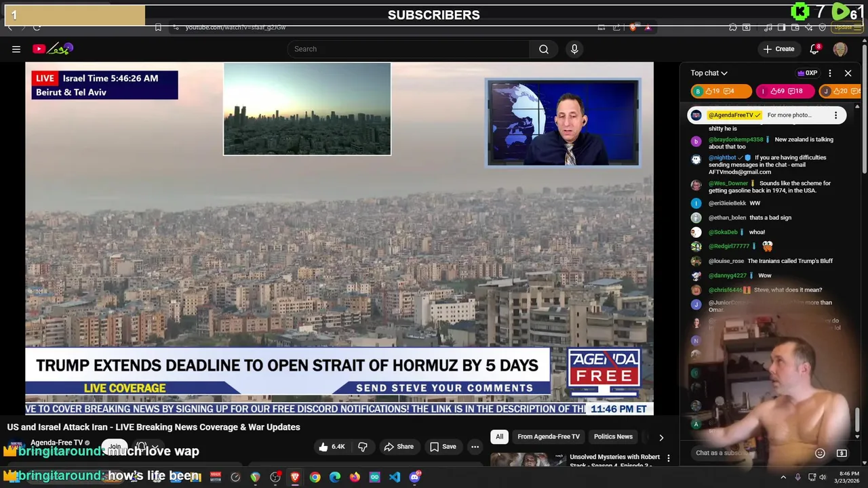This screenshot has height=488, width=868.
Task: Click the @nightbot chat username
Action: 722,158
